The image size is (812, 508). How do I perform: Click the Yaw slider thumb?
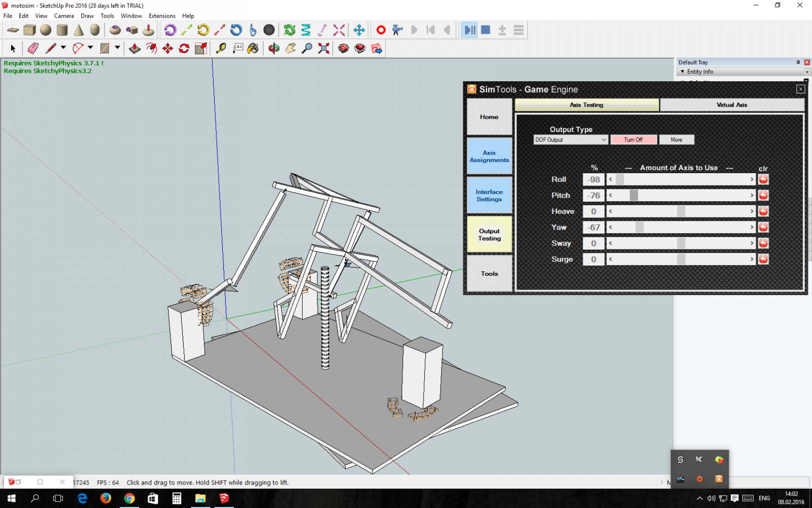tap(639, 227)
